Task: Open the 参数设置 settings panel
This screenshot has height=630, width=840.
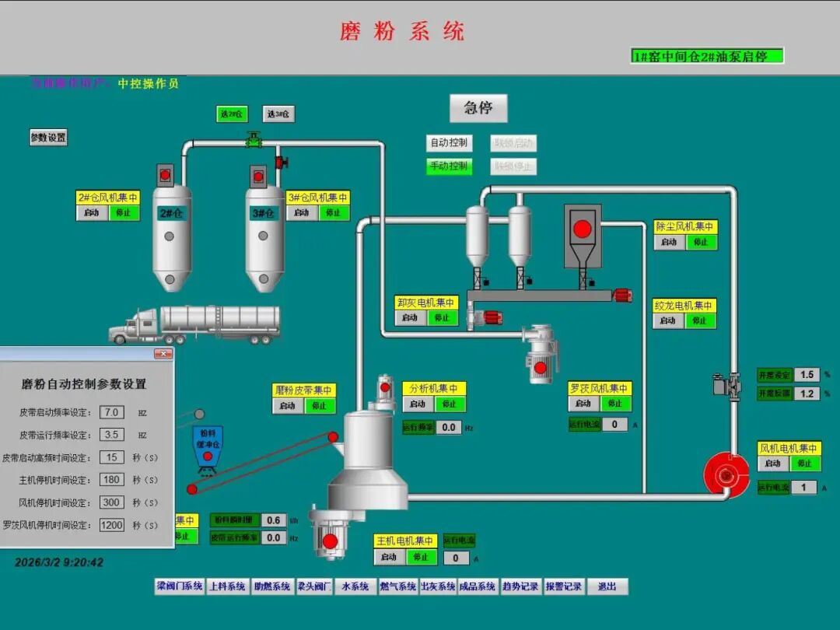Action: [x=48, y=137]
